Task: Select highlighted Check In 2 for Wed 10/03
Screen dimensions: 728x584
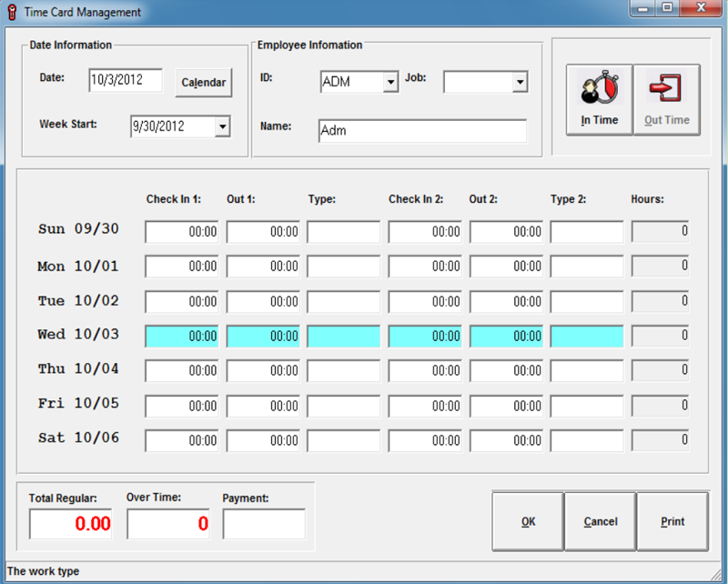Action: (425, 336)
